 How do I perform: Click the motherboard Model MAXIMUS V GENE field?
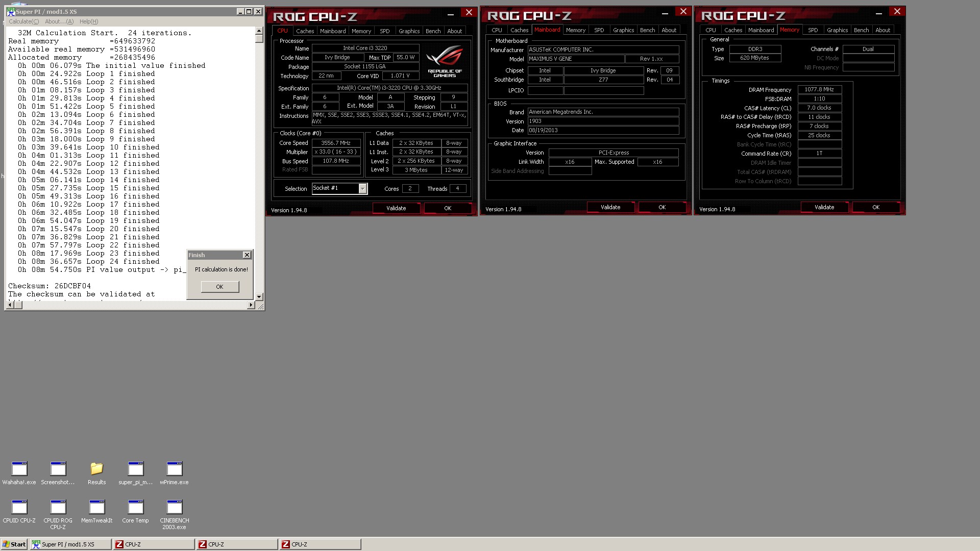(x=576, y=59)
